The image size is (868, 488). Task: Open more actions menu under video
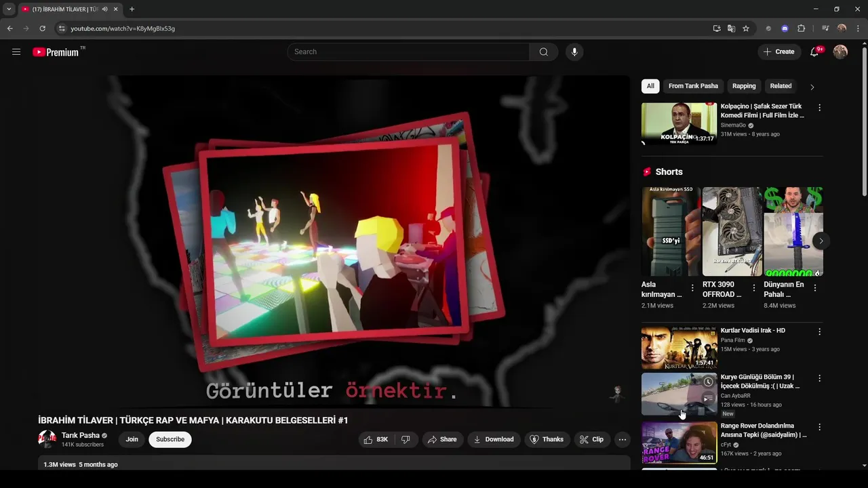[x=622, y=439]
